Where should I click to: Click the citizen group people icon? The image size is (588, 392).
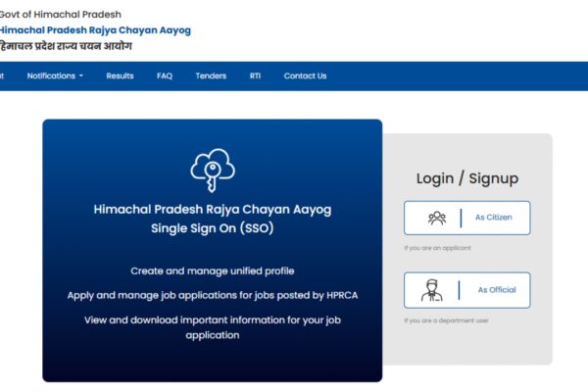pos(437,218)
